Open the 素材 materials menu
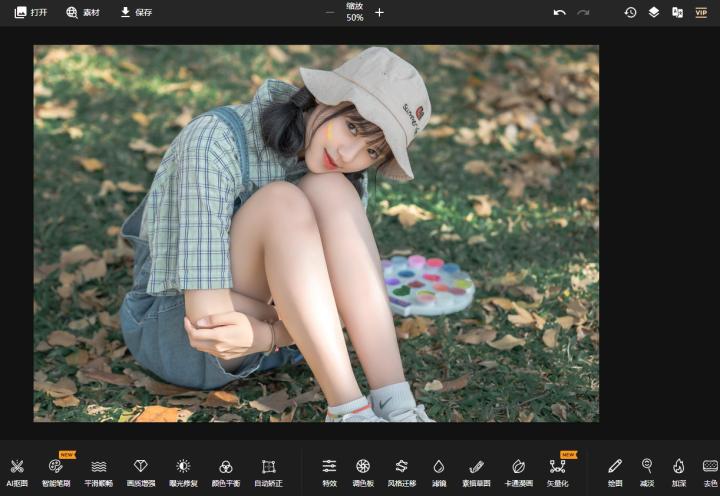Viewport: 720px width, 496px height. click(x=83, y=13)
